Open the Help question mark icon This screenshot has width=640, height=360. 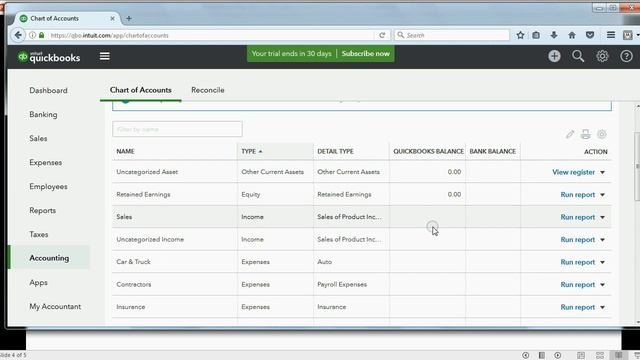626,56
